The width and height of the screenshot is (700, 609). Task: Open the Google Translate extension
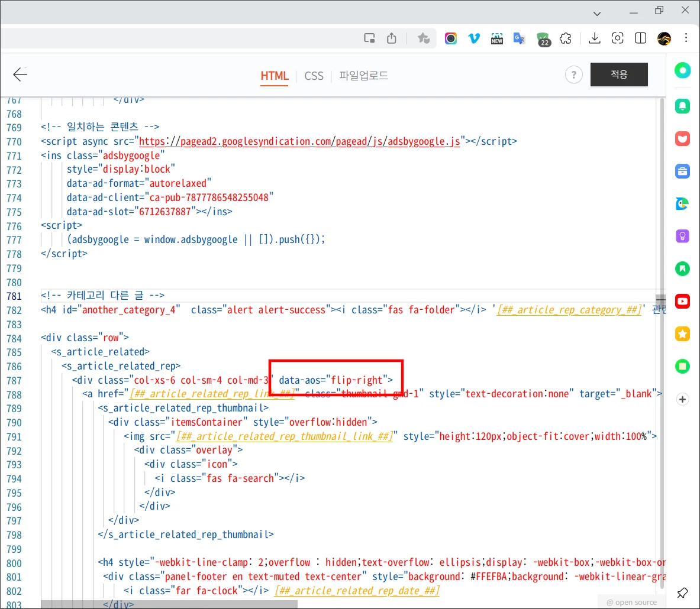point(519,39)
